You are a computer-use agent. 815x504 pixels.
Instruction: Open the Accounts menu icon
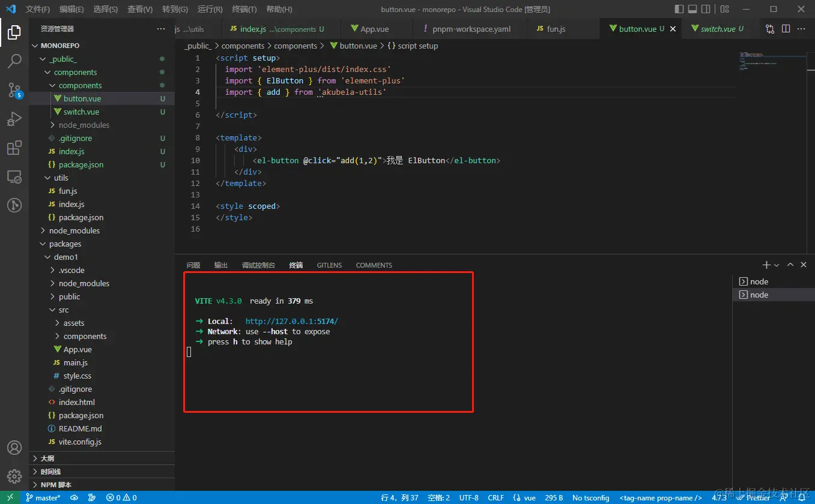coord(14,448)
